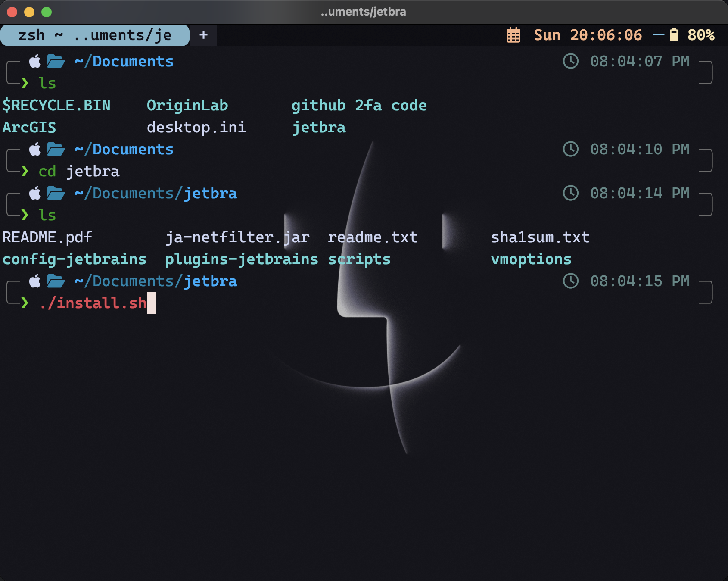
Task: Click the scripts directory name
Action: (x=359, y=259)
